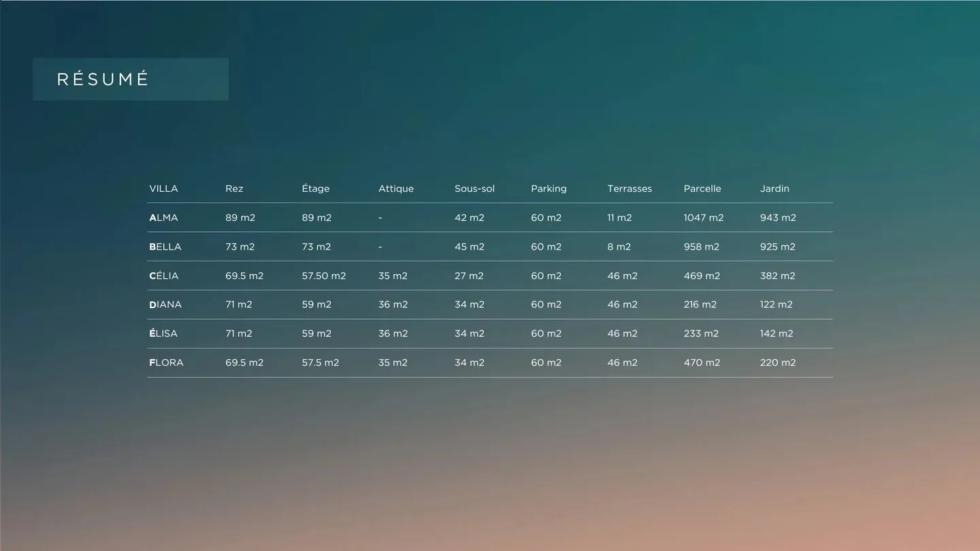Select ALMA parcelle value 1047 m2

pos(704,218)
